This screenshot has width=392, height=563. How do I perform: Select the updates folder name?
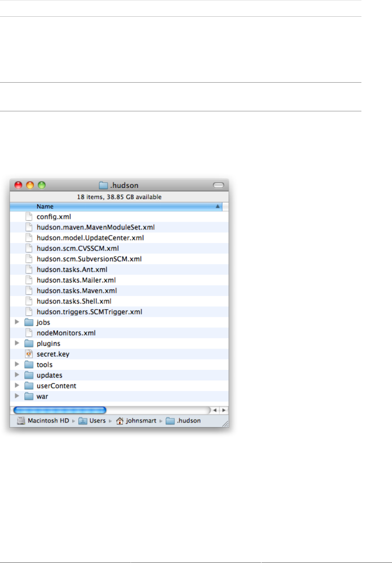(x=49, y=376)
